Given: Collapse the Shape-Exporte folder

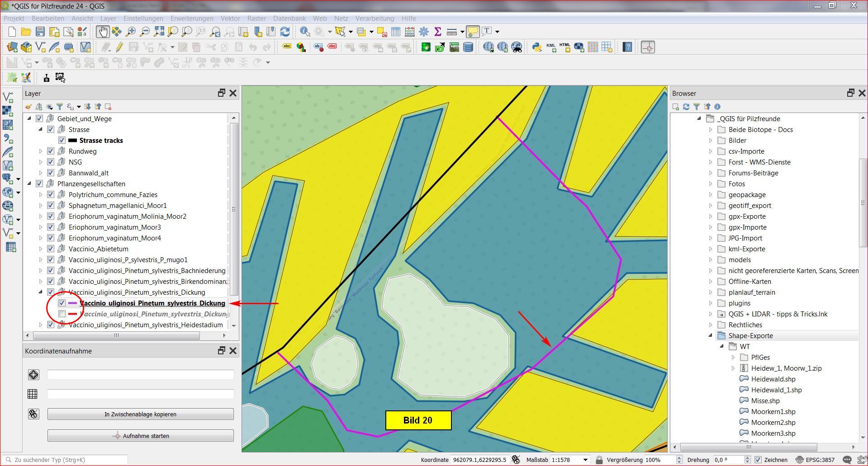Looking at the screenshot, I should 710,336.
